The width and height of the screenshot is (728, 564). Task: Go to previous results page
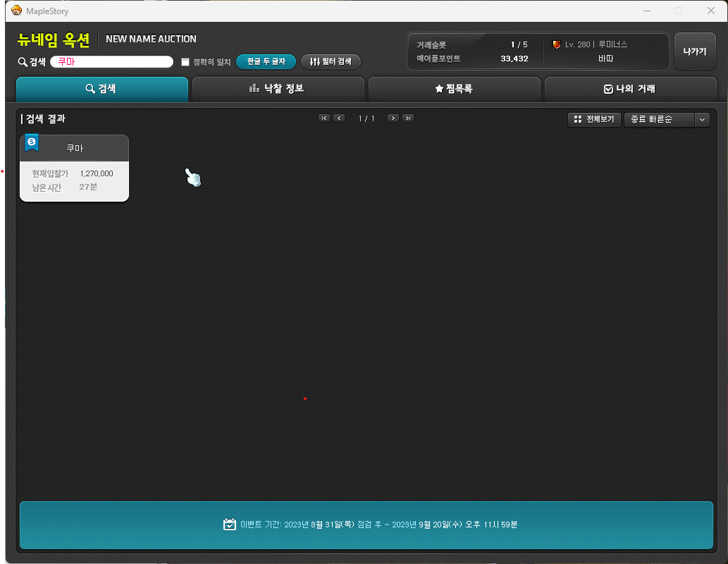point(340,118)
